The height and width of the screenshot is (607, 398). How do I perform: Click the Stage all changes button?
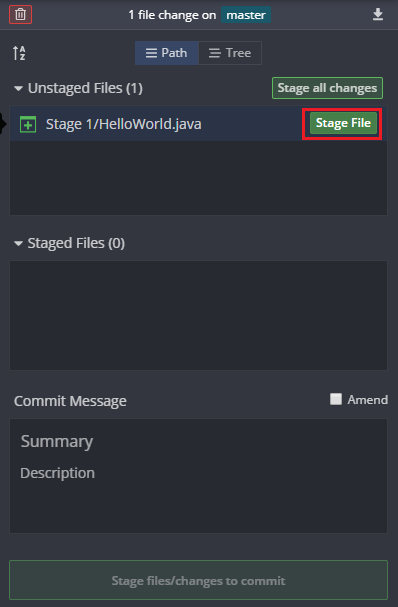(x=327, y=88)
